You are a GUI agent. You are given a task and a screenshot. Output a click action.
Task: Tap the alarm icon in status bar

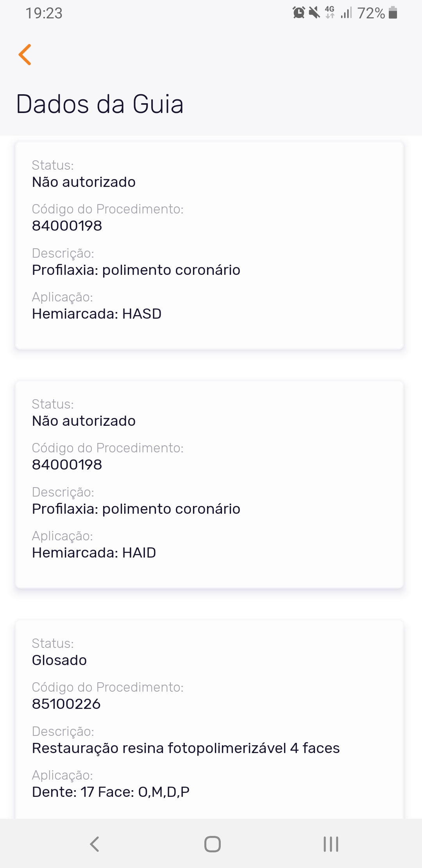299,13
